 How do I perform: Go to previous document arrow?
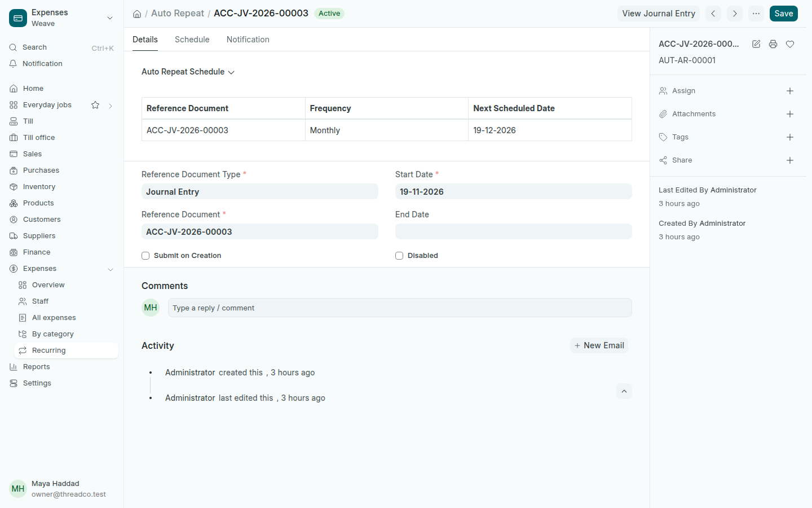713,14
